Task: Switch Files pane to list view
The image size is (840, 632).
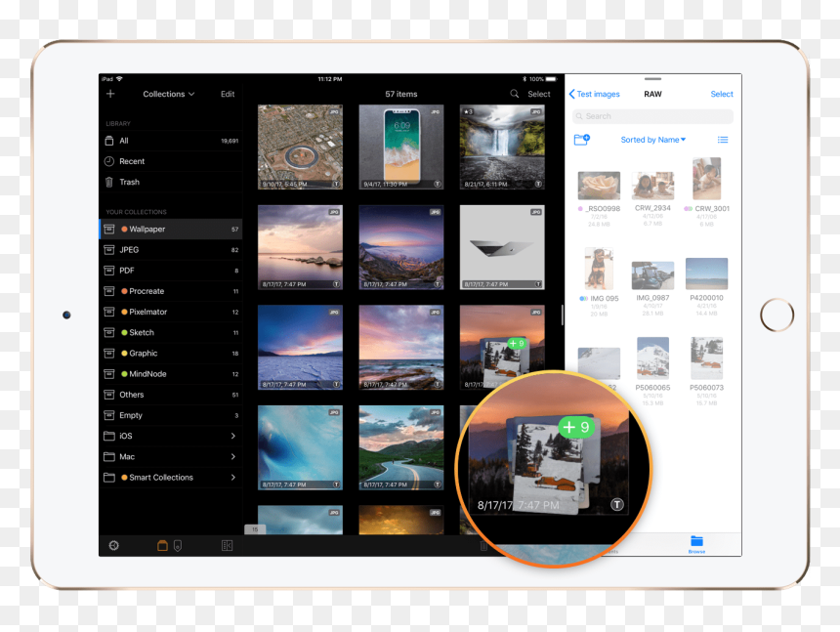Action: (723, 140)
